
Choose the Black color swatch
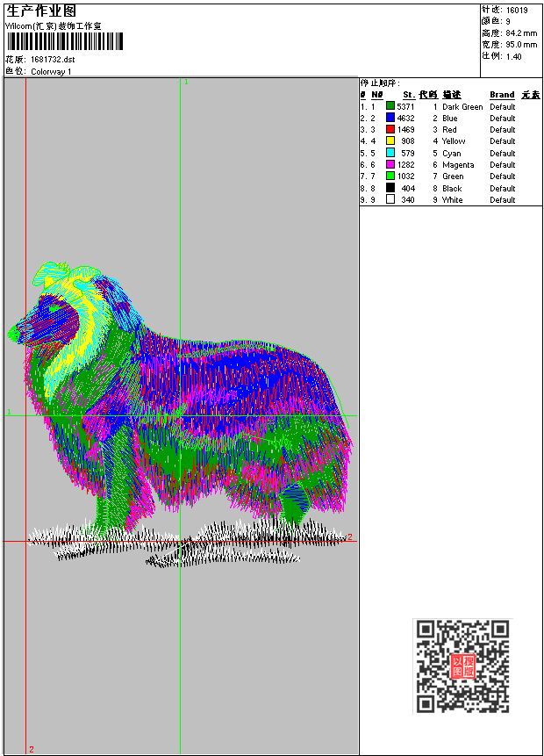tap(390, 188)
